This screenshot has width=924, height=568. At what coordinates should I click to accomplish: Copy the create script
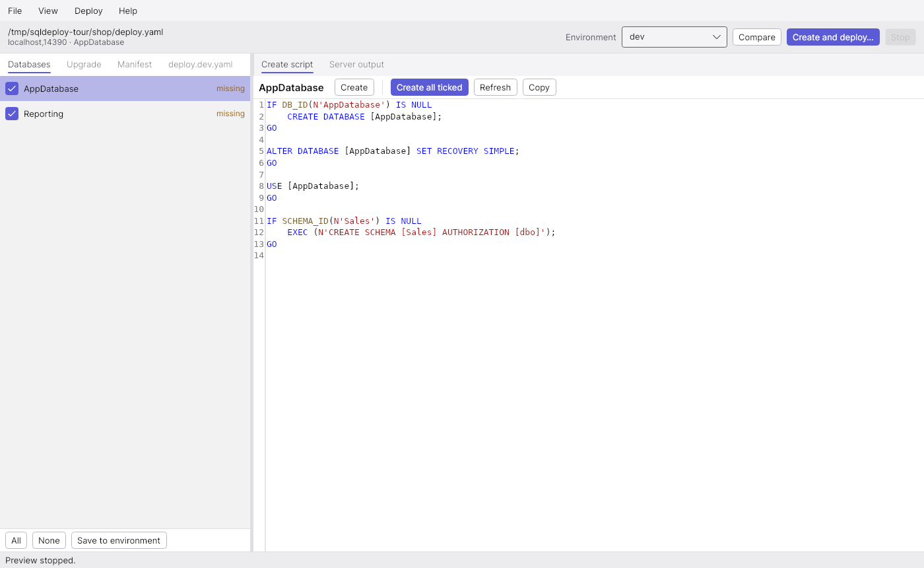[539, 87]
